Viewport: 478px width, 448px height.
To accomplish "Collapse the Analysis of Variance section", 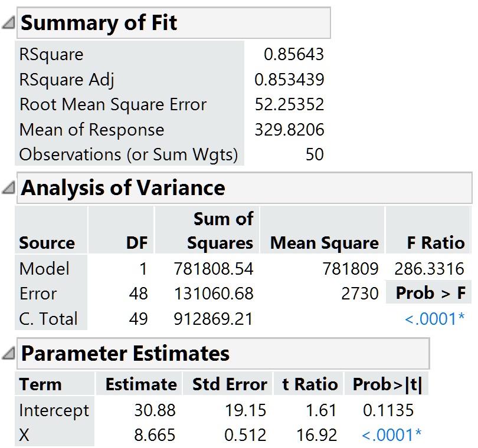I will (x=7, y=189).
